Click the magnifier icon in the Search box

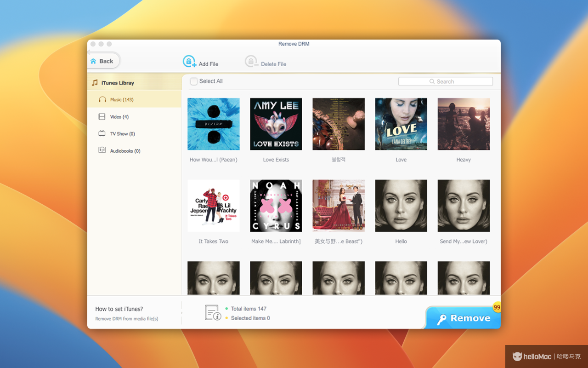pos(432,81)
